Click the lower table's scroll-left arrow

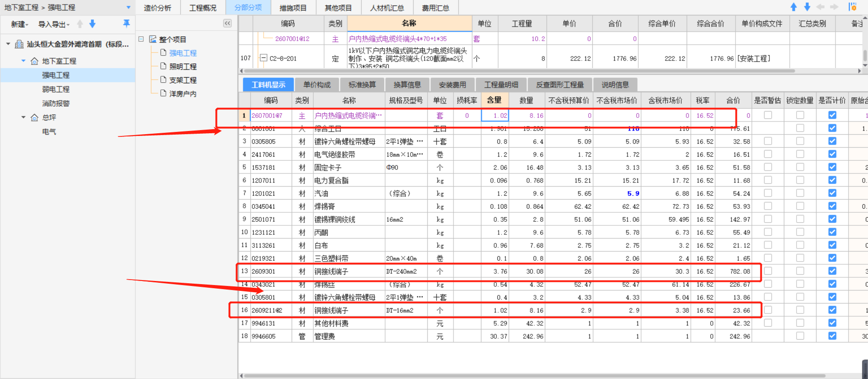[x=241, y=375]
